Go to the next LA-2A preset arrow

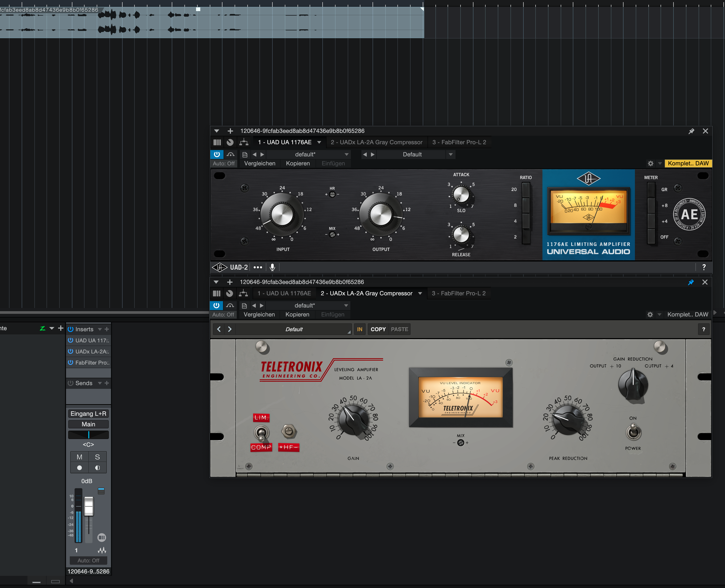[230, 329]
